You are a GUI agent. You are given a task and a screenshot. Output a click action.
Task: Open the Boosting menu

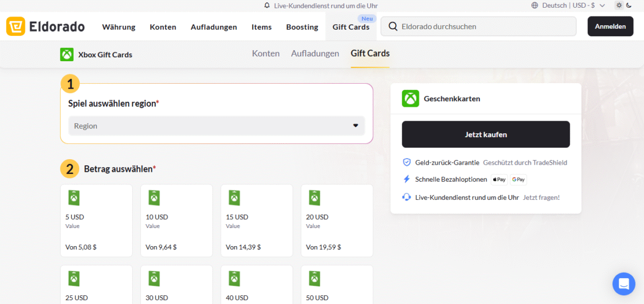click(302, 27)
